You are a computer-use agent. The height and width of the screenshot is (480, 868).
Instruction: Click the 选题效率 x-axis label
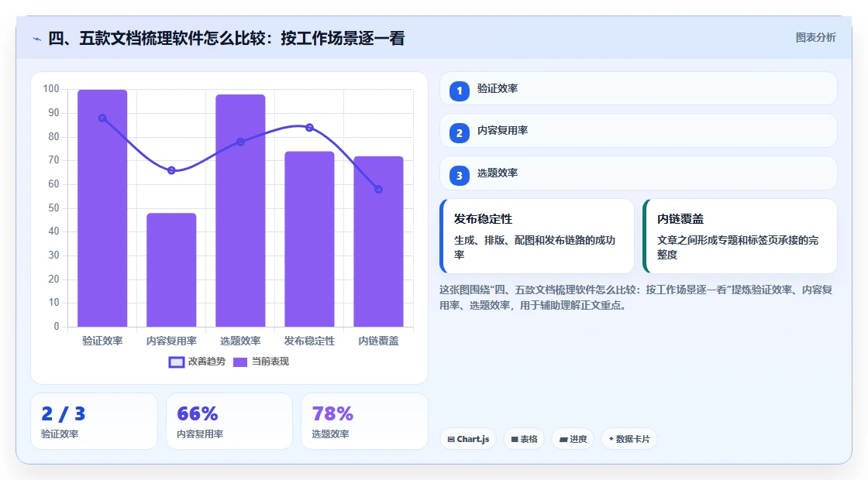pos(240,341)
